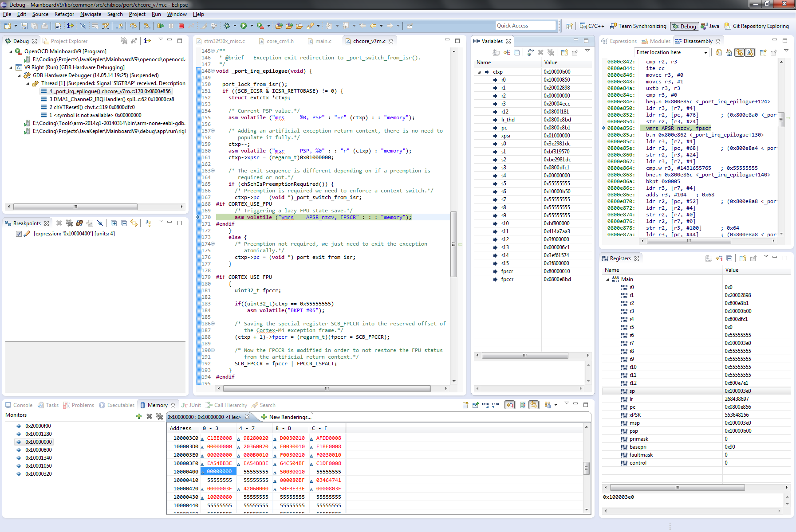The image size is (796, 532).
Task: Toggle Link with Active Debug Context in Disassembly
Action: (x=740, y=52)
